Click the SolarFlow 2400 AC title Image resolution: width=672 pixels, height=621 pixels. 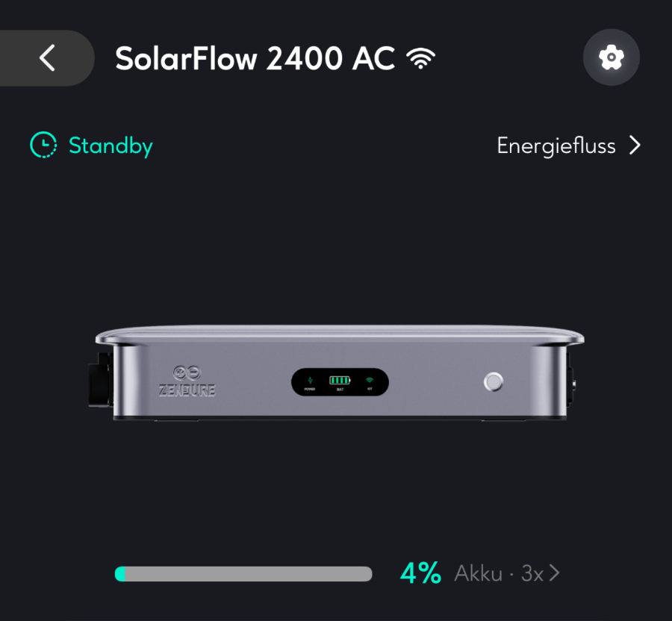click(255, 58)
